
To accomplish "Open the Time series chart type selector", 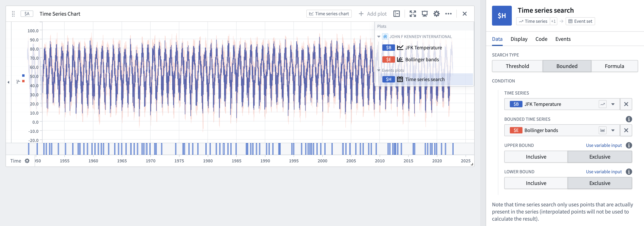I will [x=329, y=14].
